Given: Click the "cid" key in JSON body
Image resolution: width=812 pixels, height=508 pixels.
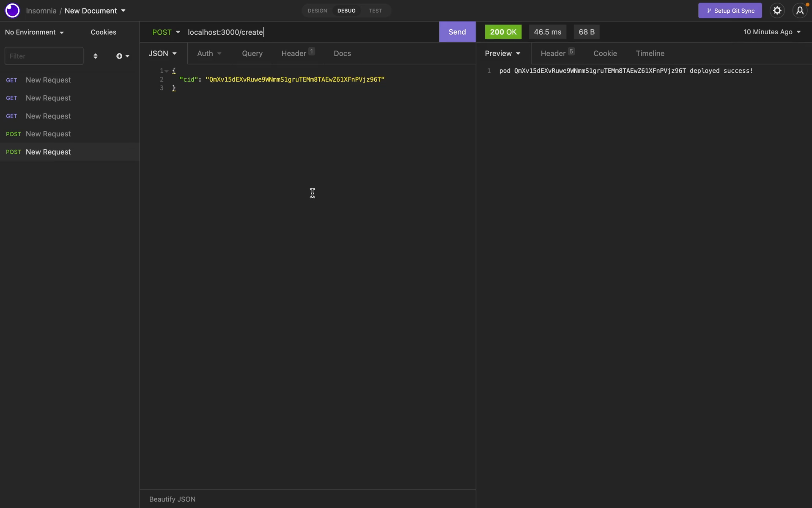Looking at the screenshot, I should (189, 80).
